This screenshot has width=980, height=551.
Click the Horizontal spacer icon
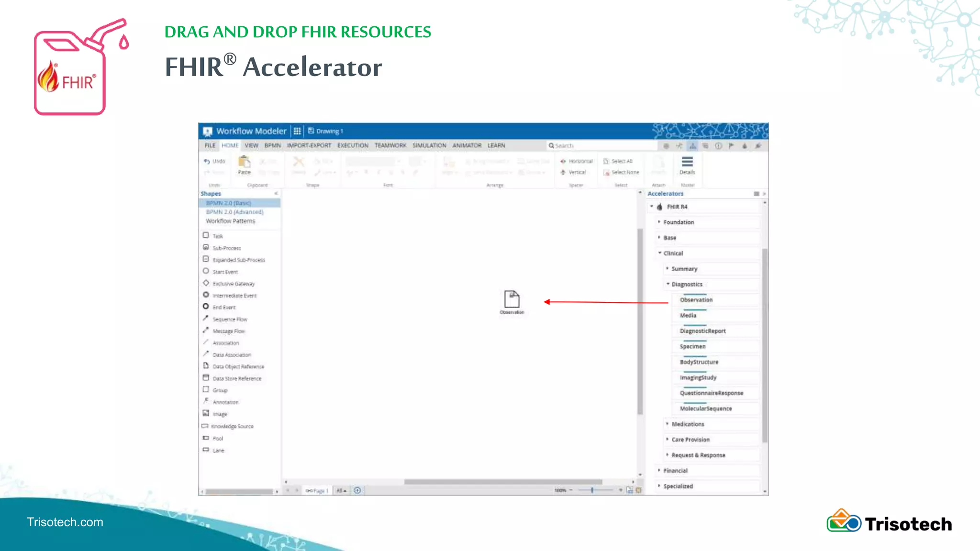click(563, 161)
